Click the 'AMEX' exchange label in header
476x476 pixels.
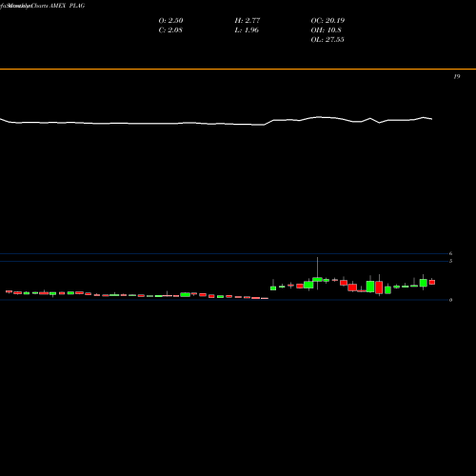coord(57,6)
